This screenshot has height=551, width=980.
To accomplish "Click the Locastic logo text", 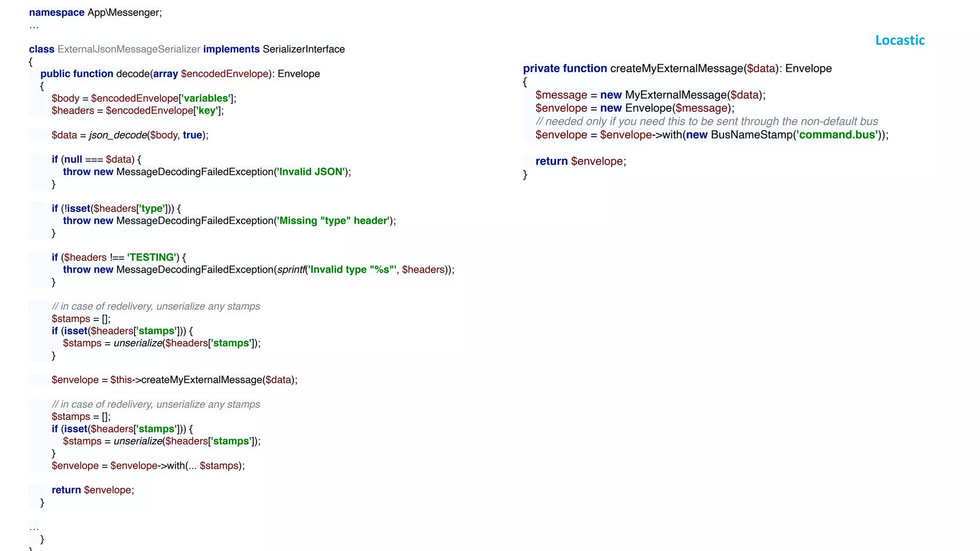I will coord(900,40).
